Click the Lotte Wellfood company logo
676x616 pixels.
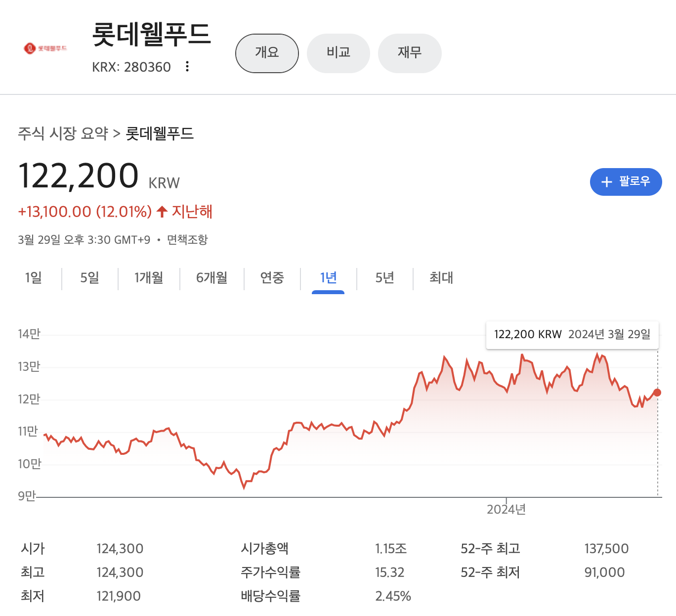point(45,48)
